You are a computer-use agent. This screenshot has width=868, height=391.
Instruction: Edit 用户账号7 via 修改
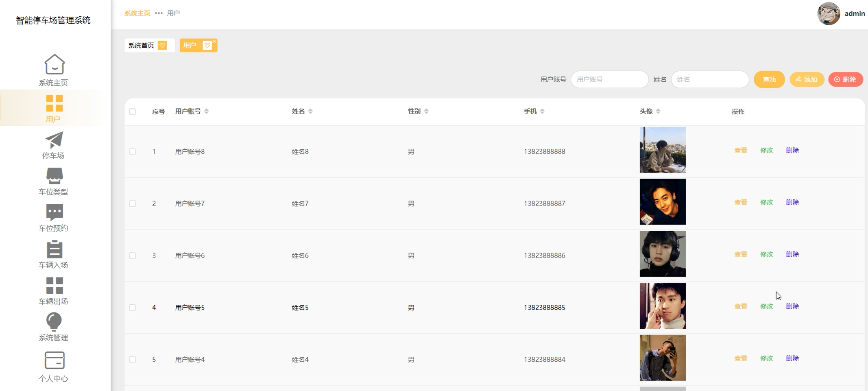(x=767, y=202)
